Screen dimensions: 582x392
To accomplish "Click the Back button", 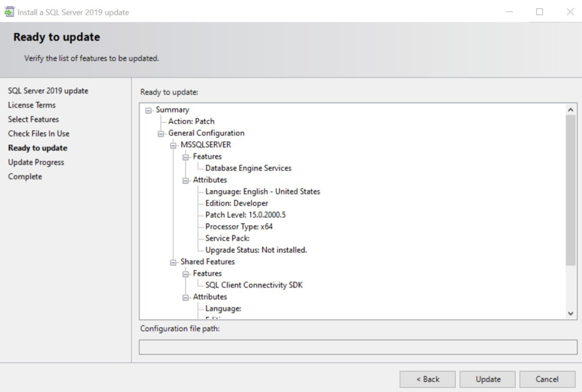I will coord(427,379).
